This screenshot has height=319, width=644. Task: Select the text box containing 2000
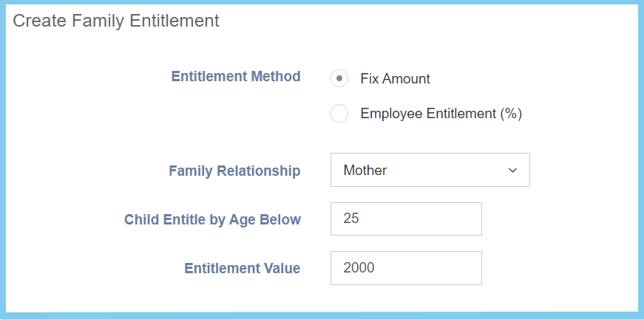pyautogui.click(x=406, y=268)
